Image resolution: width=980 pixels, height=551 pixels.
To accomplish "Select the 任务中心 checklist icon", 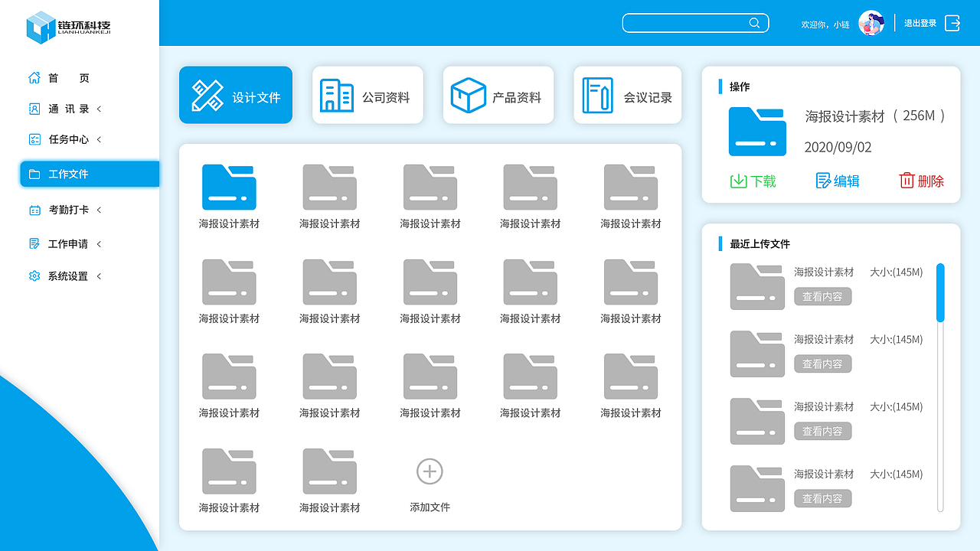I will [x=34, y=139].
